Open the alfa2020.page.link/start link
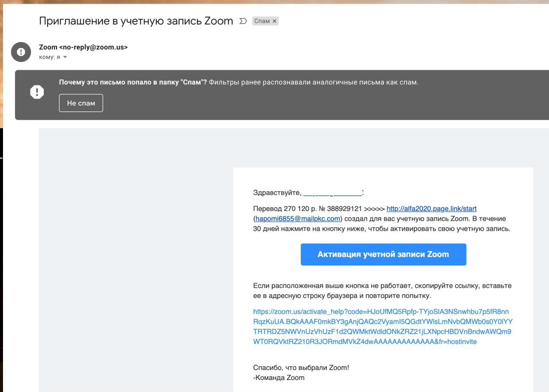 [x=431, y=209]
